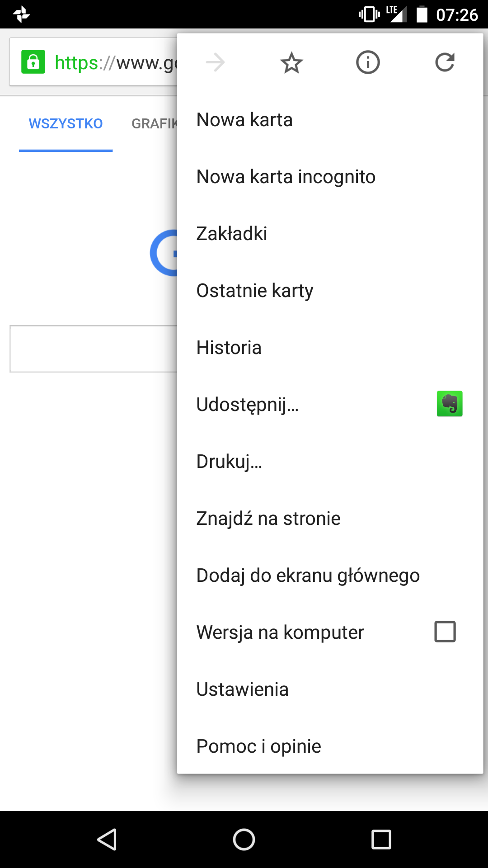
Task: Open Ustawienia settings entry
Action: pyautogui.click(x=242, y=689)
